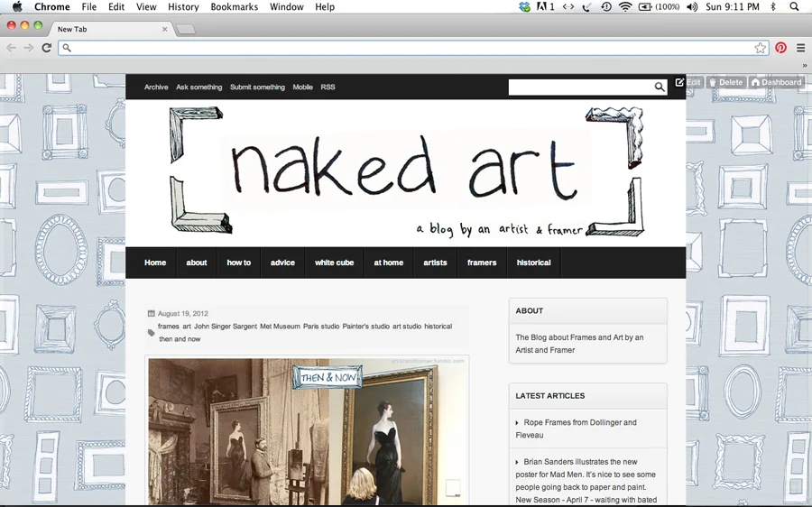Viewport: 812px width, 507px height.
Task: Open the framers nav item
Action: click(x=482, y=263)
